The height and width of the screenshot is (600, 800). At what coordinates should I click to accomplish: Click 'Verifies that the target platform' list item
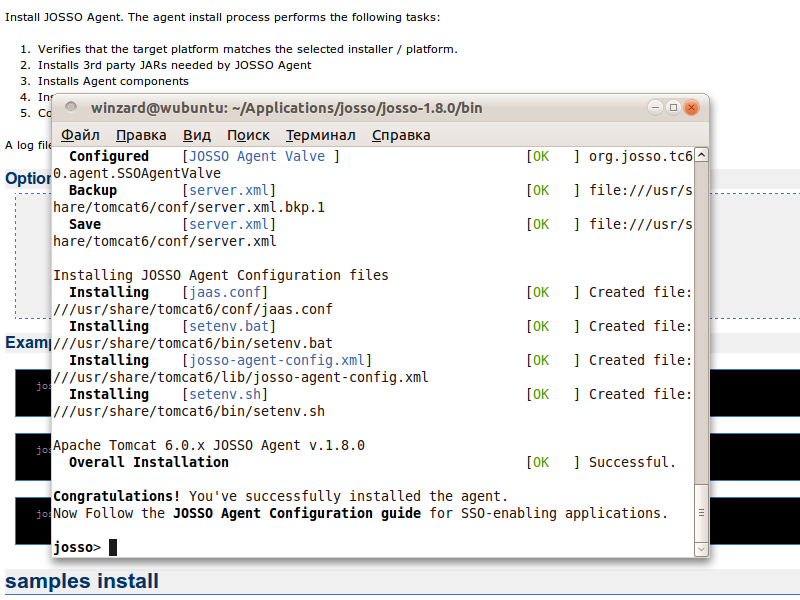click(x=247, y=49)
